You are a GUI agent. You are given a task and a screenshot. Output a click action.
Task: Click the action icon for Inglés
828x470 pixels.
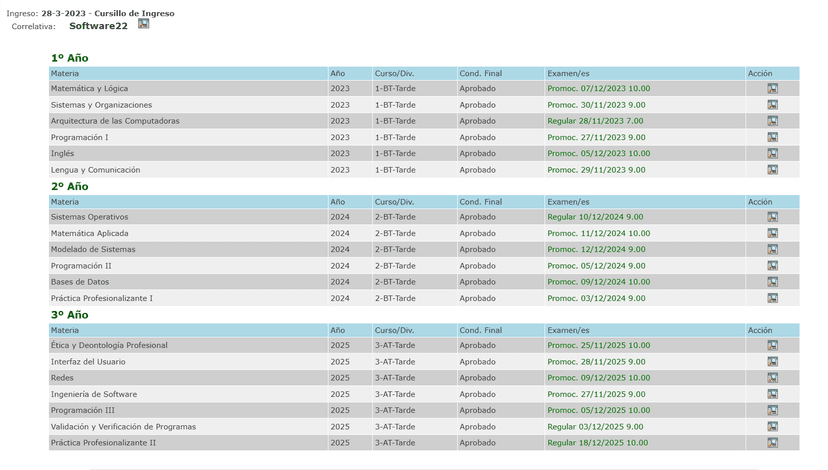tap(772, 154)
